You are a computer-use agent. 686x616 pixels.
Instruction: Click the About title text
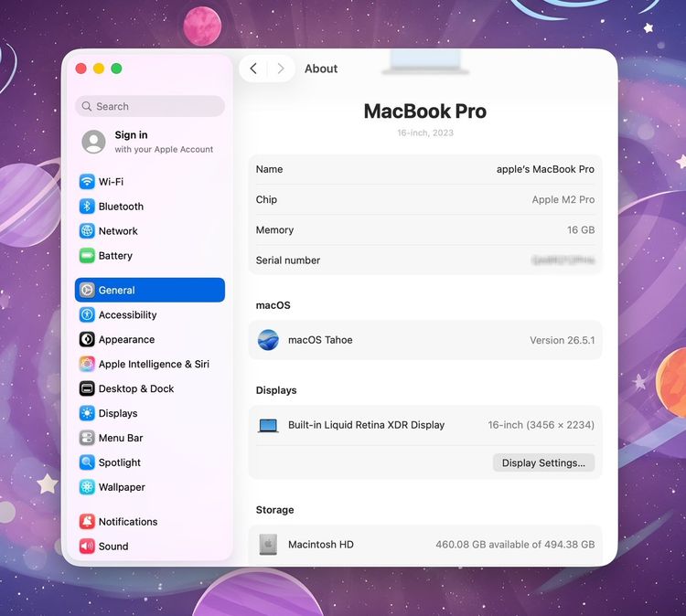[321, 69]
